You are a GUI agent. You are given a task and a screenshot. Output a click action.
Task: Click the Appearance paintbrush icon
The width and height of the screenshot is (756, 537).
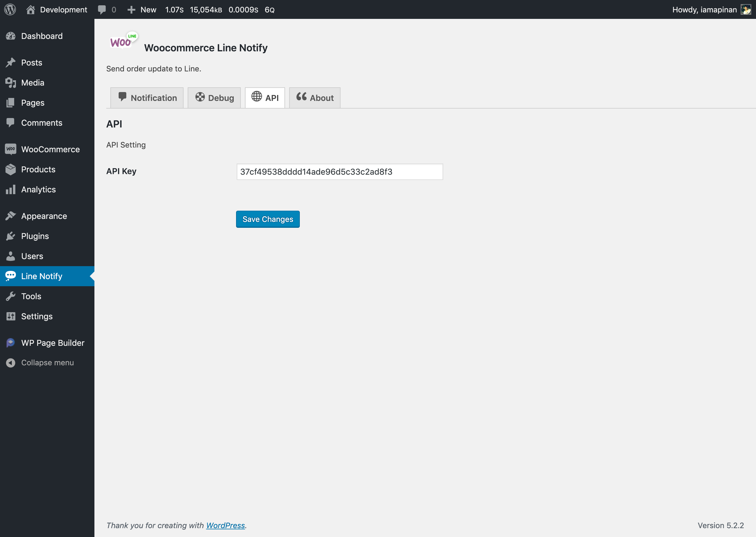point(11,216)
